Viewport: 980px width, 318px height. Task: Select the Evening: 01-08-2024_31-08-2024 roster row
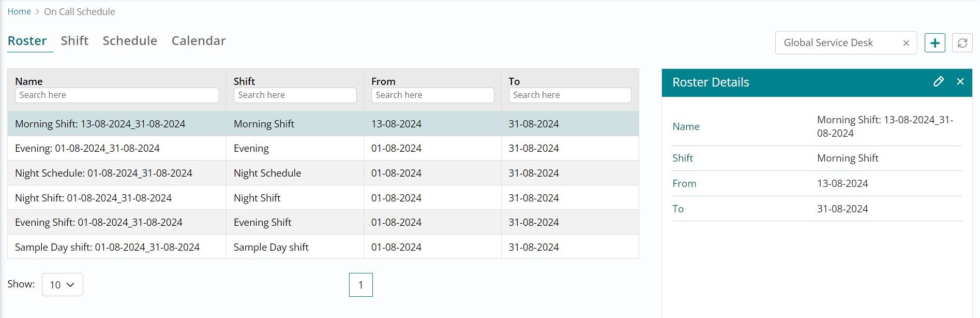coord(87,149)
